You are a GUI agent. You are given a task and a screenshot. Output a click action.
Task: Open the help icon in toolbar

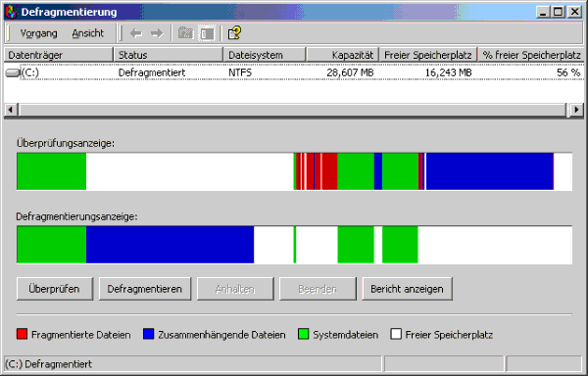pos(235,33)
